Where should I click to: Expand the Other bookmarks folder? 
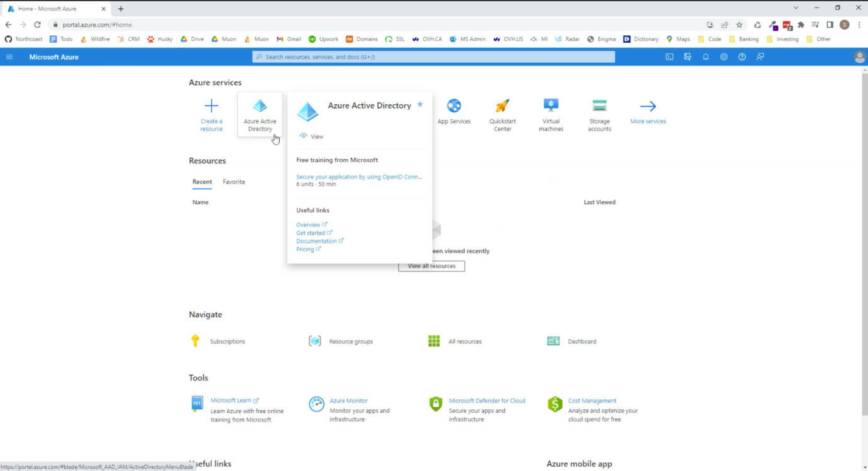pos(820,39)
